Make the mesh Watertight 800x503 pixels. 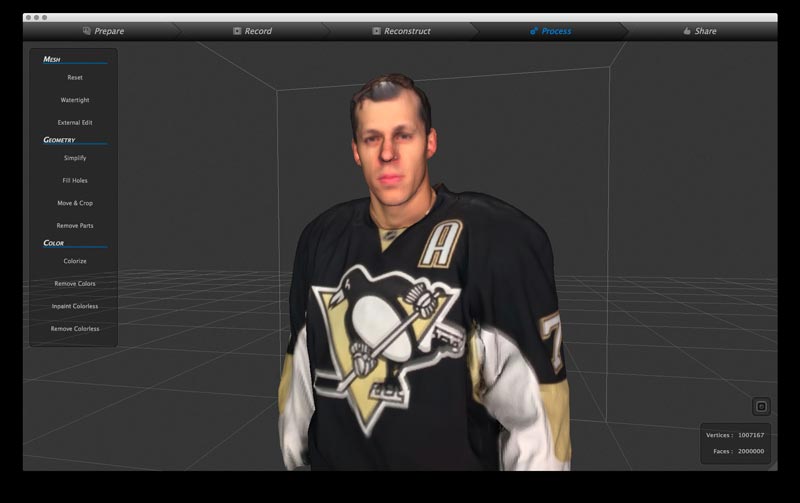[75, 100]
